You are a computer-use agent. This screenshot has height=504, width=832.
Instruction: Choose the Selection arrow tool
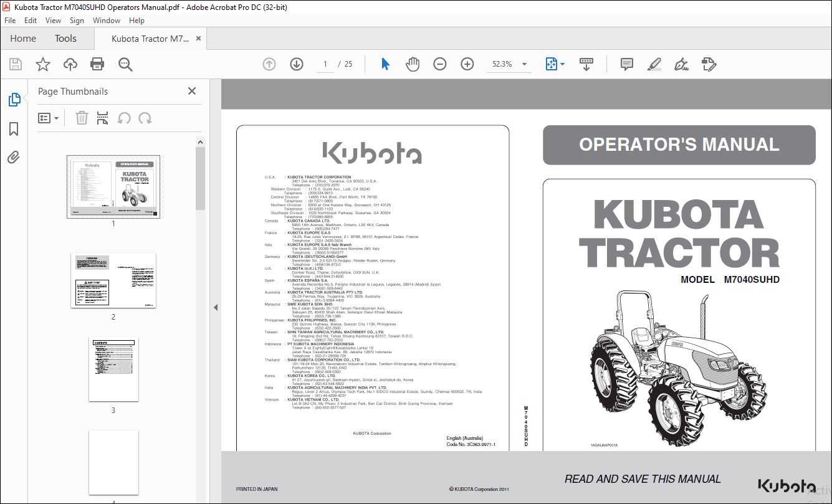[x=385, y=64]
